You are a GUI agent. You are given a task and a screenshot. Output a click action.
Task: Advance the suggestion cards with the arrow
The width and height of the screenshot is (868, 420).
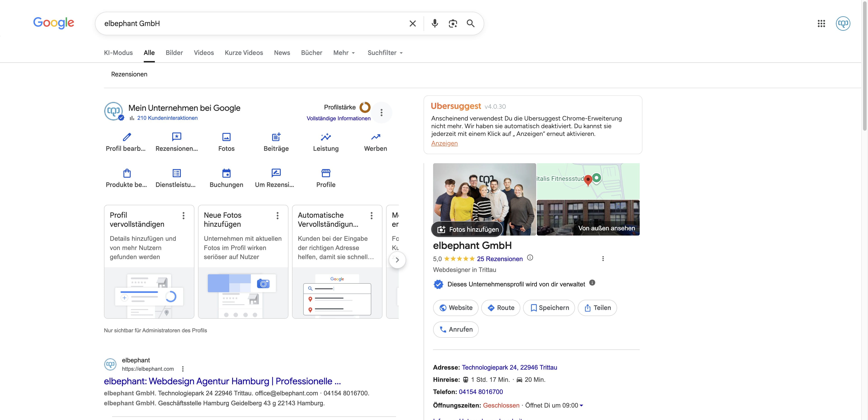click(397, 260)
